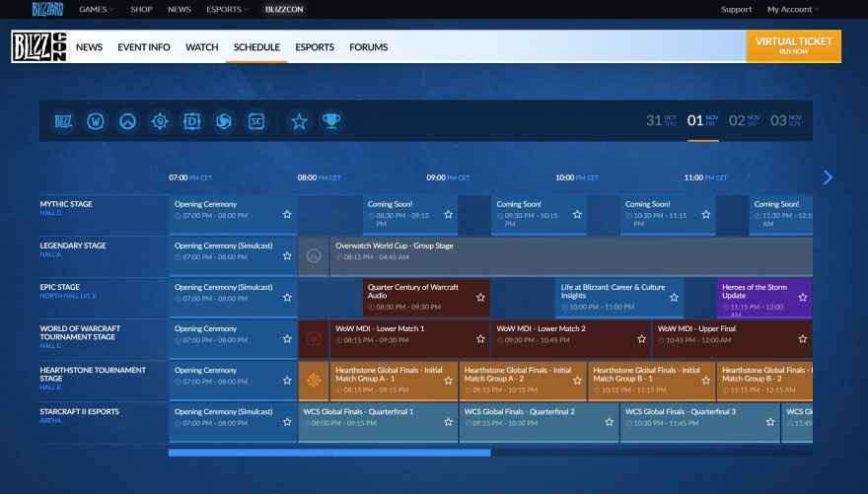Open WCS Global Finals - Quarterfinal 1 event
This screenshot has height=494, width=868.
click(x=378, y=422)
